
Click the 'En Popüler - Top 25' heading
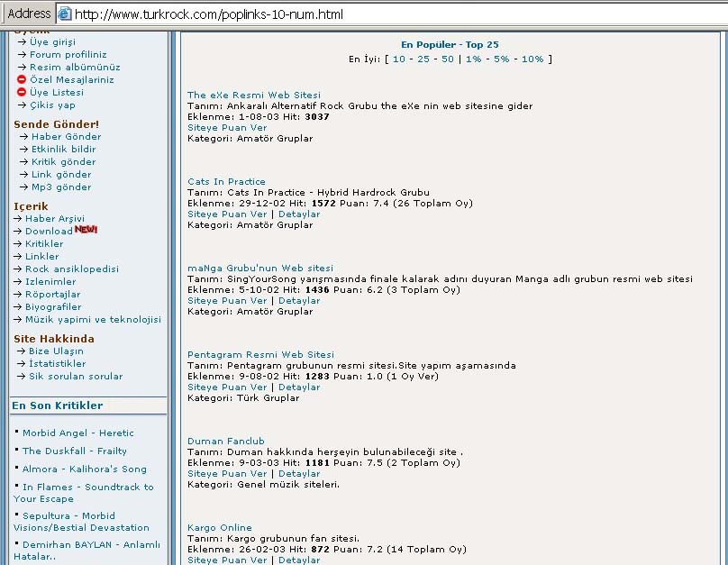(450, 44)
